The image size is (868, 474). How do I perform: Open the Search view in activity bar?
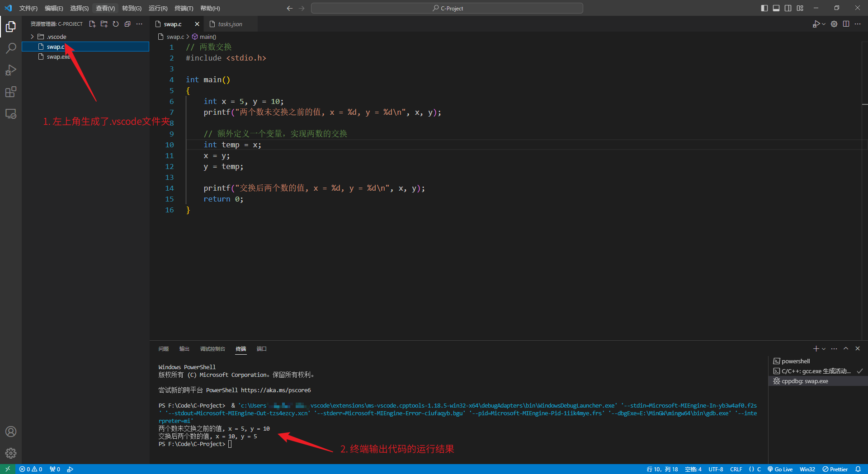point(11,48)
